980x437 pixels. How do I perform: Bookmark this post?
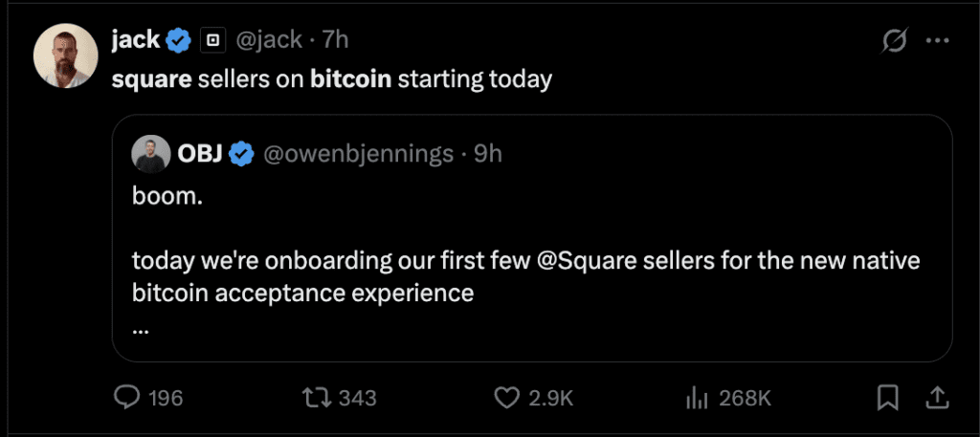pyautogui.click(x=888, y=397)
